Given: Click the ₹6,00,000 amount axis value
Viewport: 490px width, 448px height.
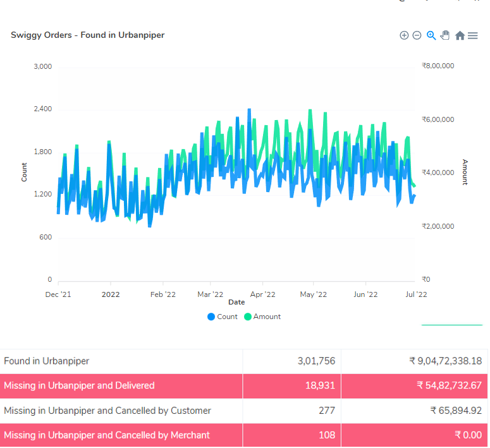Looking at the screenshot, I should [x=438, y=119].
